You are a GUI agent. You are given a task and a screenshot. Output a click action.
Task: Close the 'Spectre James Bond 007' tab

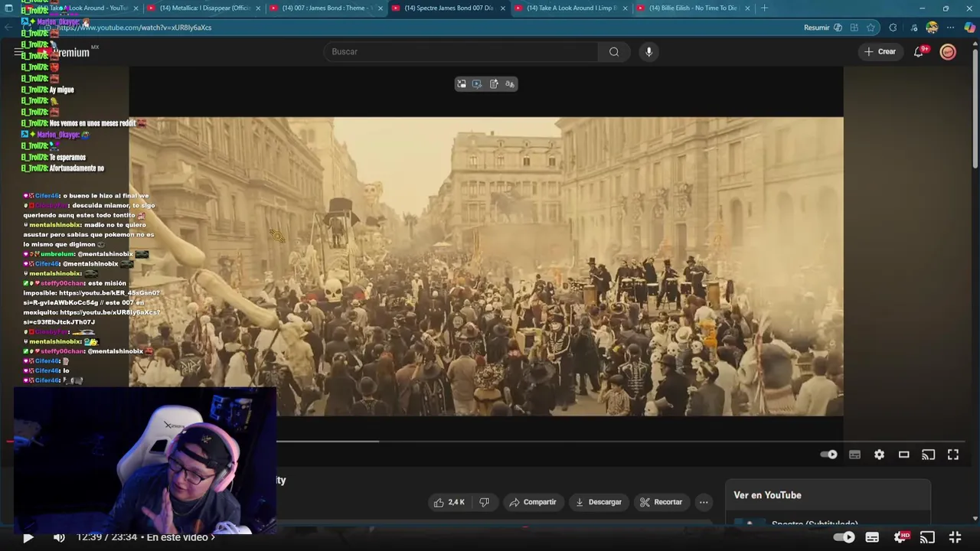pos(502,8)
